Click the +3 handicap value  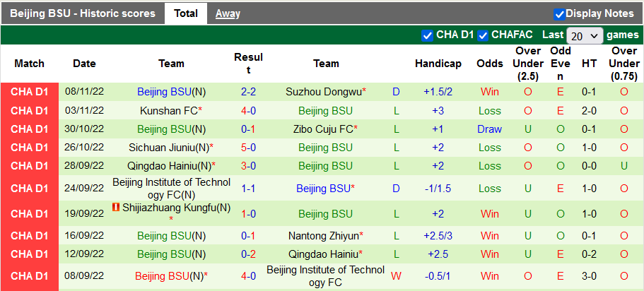[x=438, y=110]
